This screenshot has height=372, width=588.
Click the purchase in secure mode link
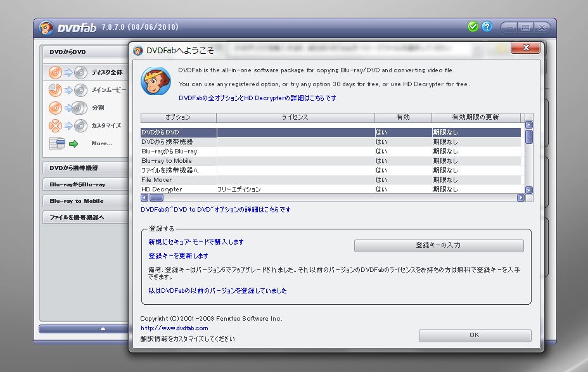click(x=196, y=242)
